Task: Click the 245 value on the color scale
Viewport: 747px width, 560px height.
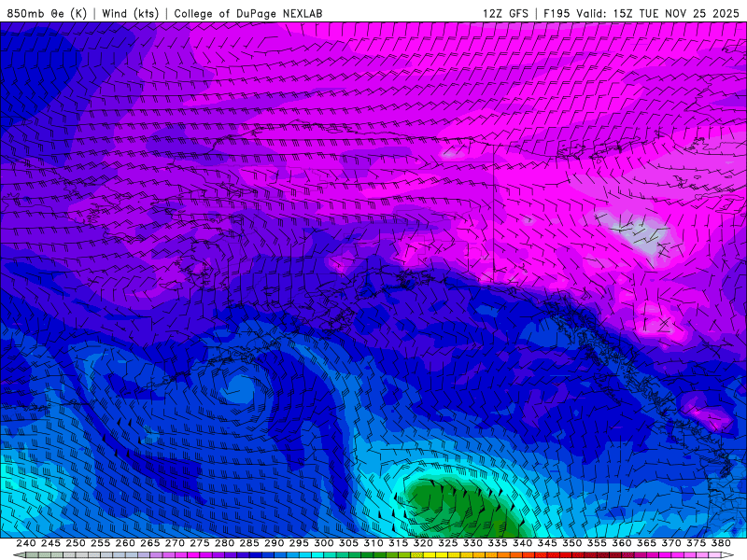Action: (x=50, y=543)
